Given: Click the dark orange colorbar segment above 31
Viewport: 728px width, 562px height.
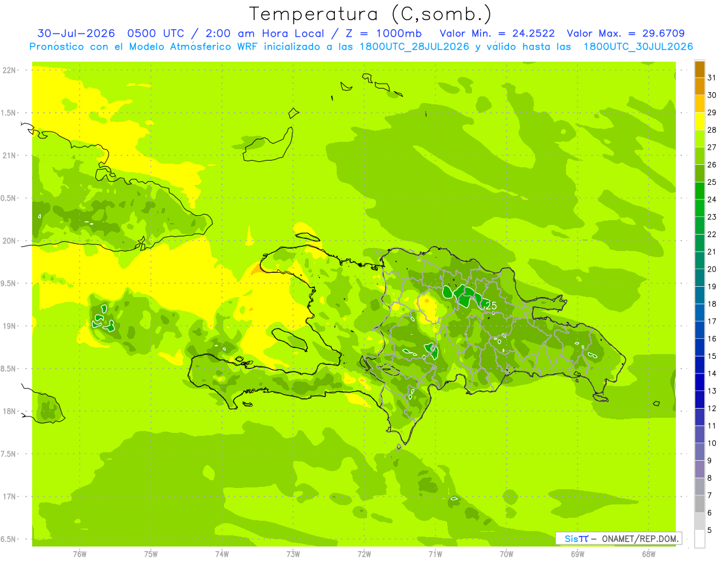Looking at the screenshot, I should click(699, 69).
